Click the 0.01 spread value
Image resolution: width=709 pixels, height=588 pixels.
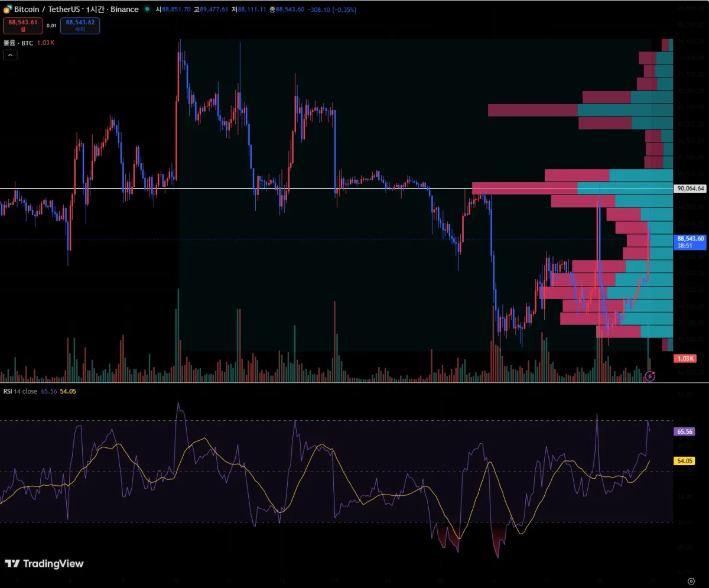pyautogui.click(x=51, y=26)
